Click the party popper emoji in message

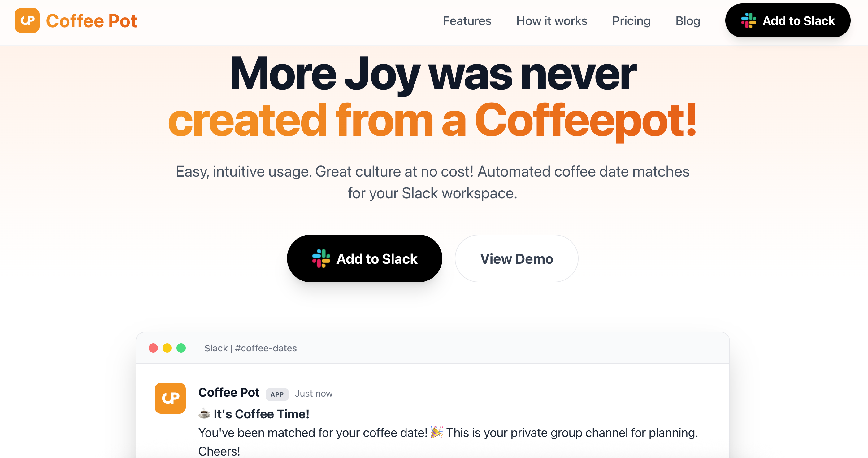point(437,432)
